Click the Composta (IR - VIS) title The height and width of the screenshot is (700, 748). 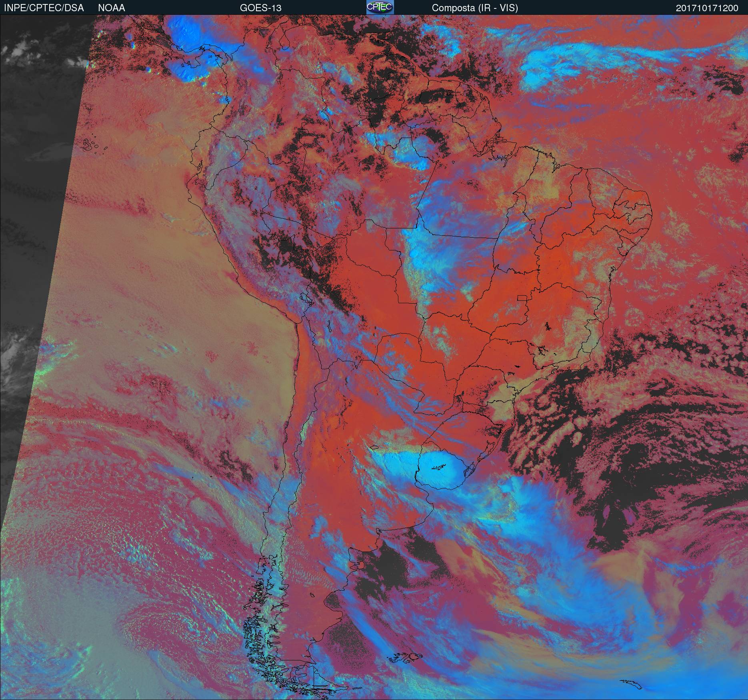point(475,8)
